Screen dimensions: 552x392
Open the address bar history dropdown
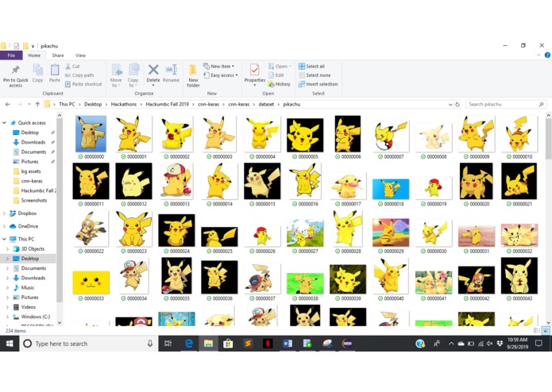pyautogui.click(x=450, y=105)
